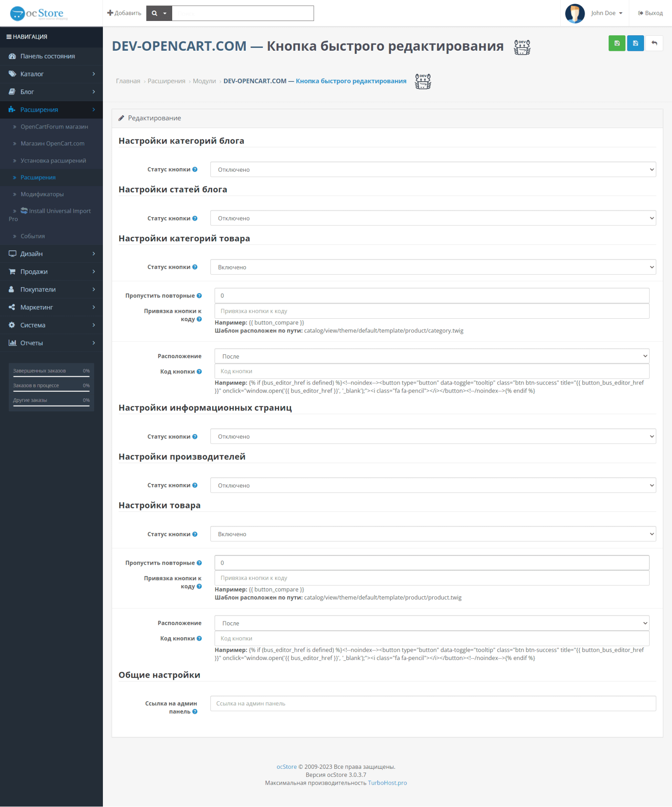Open product settings button status dropdown
This screenshot has height=807, width=672.
point(433,534)
